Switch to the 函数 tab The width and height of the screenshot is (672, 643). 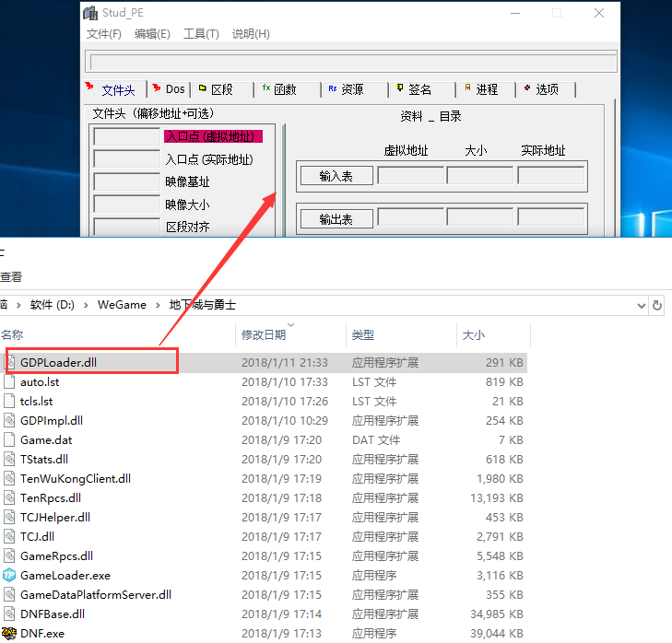pyautogui.click(x=286, y=89)
